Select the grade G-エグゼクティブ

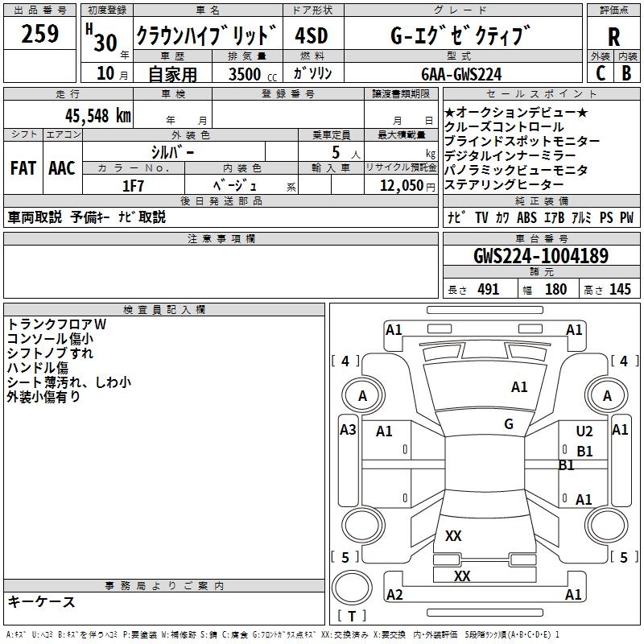pos(460,35)
